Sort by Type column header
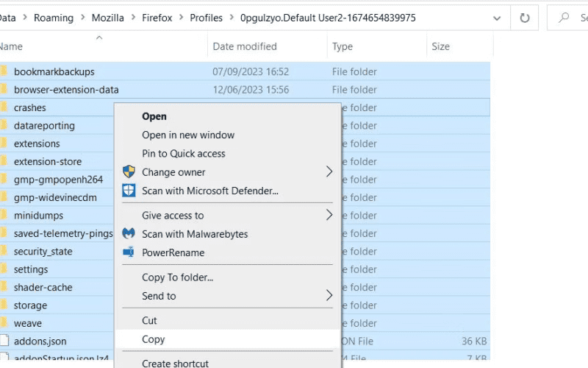Screen dimensions: 588x368 [x=342, y=46]
